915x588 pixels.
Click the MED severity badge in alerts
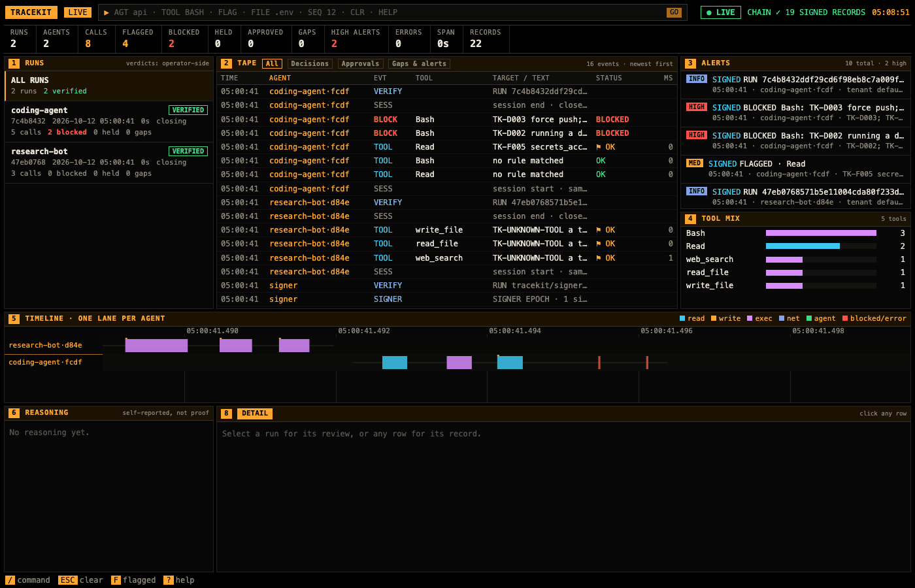pos(694,163)
